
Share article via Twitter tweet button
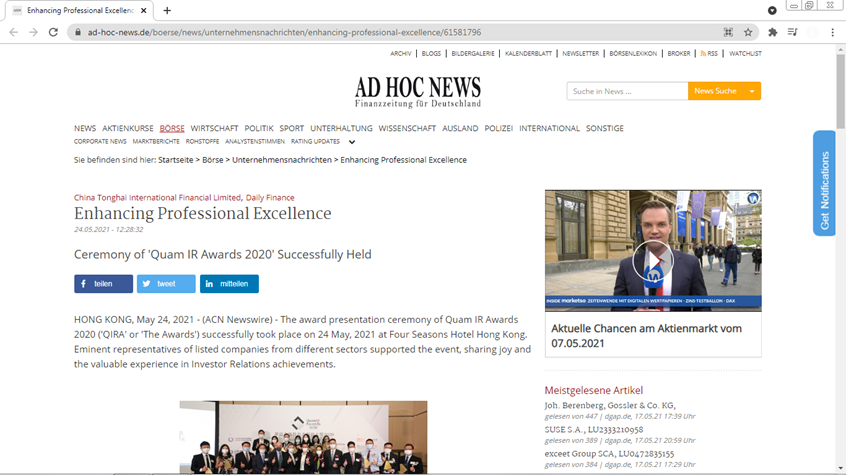pos(166,284)
